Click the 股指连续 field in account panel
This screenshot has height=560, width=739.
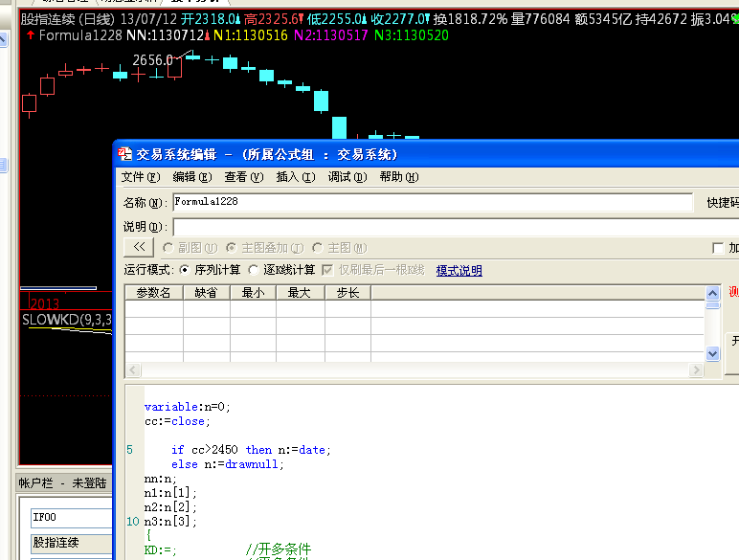(x=72, y=543)
